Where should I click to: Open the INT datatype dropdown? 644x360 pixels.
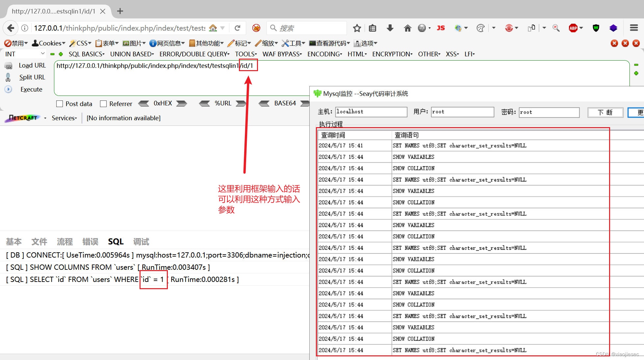pos(25,54)
